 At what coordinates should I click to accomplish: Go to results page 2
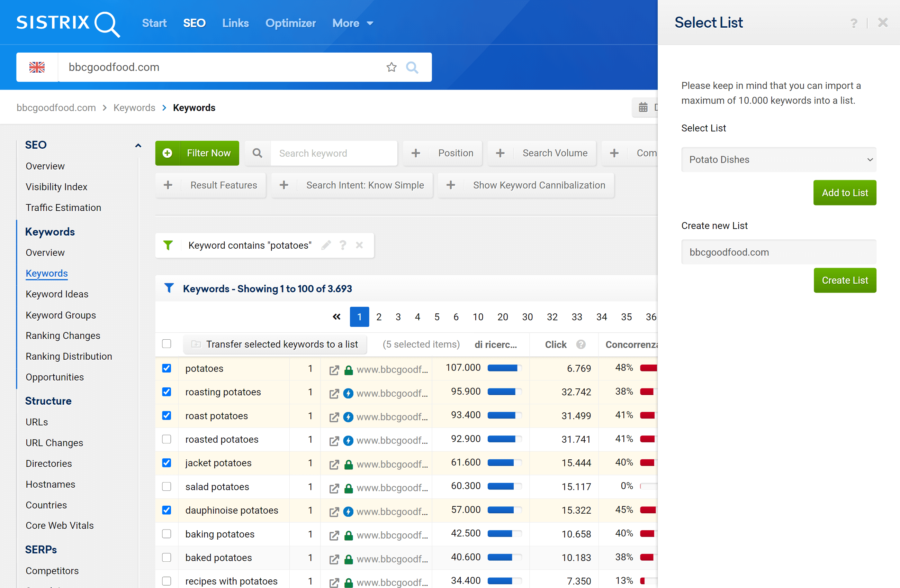(x=379, y=317)
